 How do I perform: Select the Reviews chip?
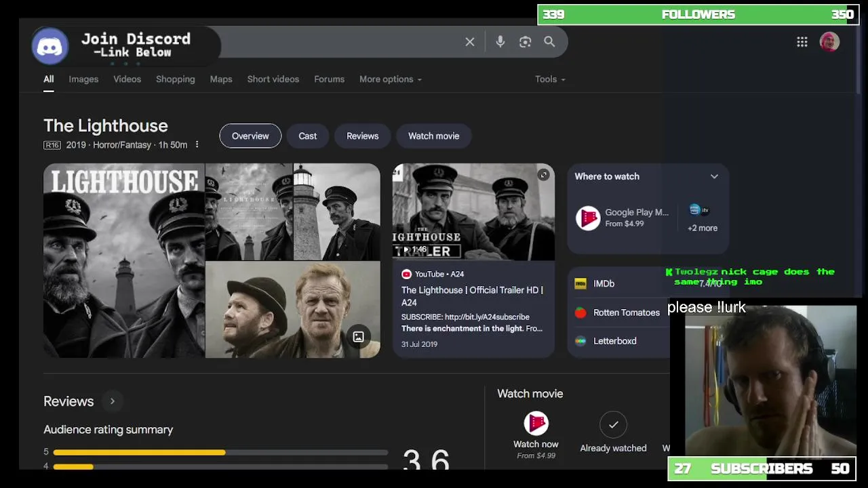363,136
